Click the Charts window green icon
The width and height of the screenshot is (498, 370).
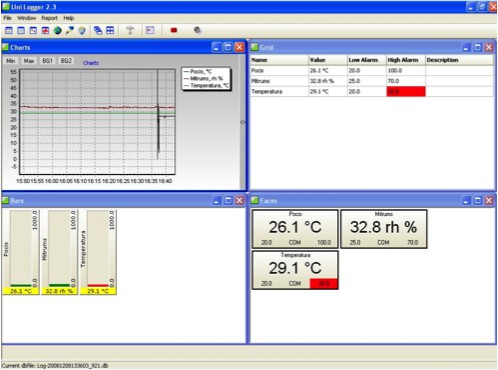coord(5,47)
